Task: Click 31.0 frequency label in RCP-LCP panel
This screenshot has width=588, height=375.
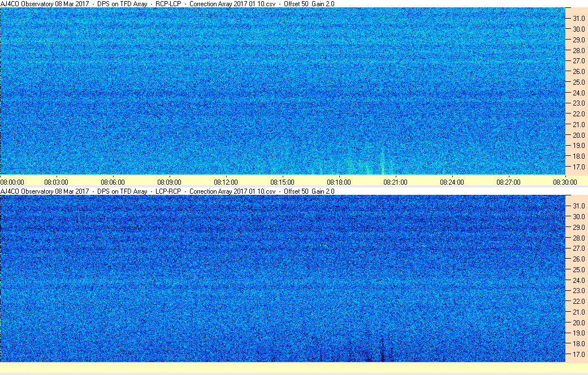Action: [x=578, y=19]
